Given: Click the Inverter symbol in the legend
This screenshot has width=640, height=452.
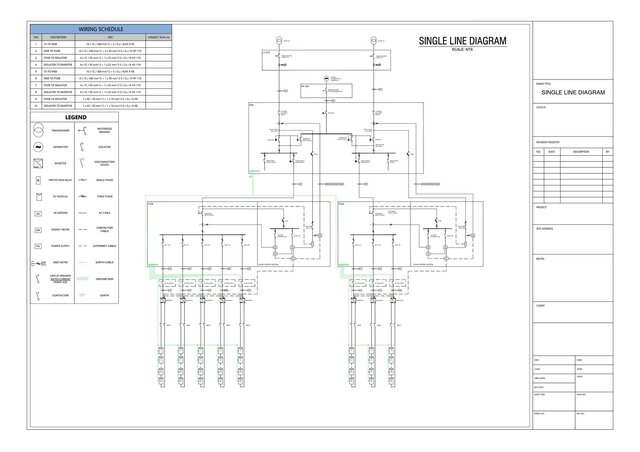Looking at the screenshot, I should coord(38,163).
